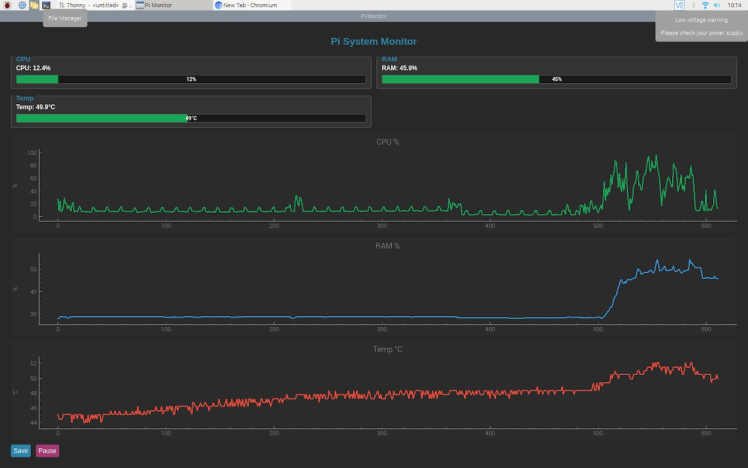This screenshot has width=748, height=468.
Task: Open File Manager from the taskbar
Action: tap(34, 5)
